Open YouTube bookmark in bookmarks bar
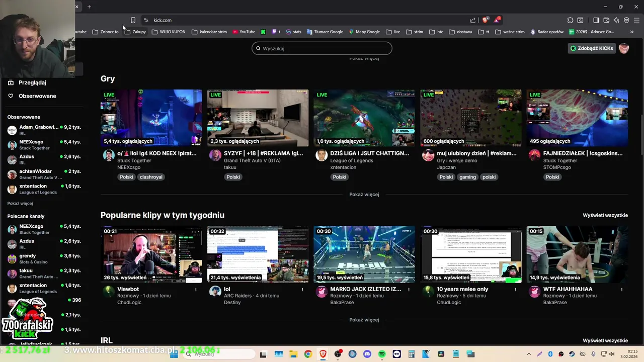644x362 pixels. (244, 32)
